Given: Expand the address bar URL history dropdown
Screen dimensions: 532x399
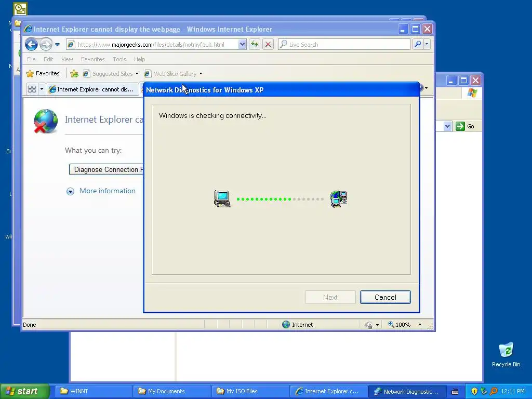Looking at the screenshot, I should tap(242, 44).
